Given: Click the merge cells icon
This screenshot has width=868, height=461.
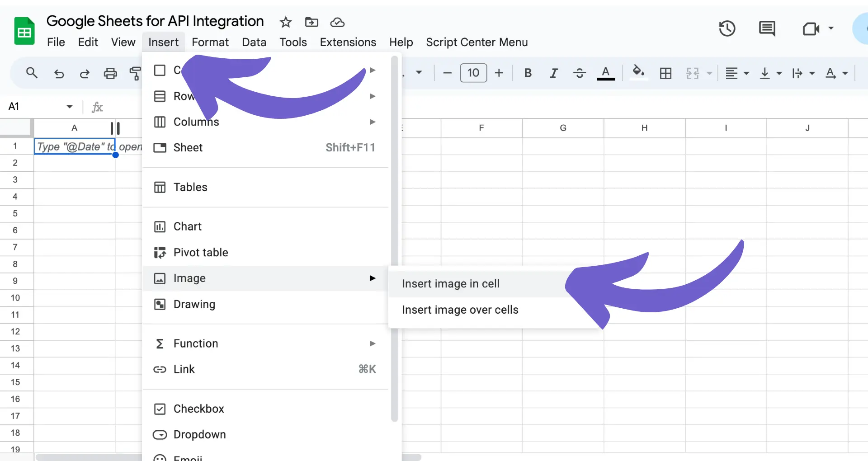Looking at the screenshot, I should point(693,73).
